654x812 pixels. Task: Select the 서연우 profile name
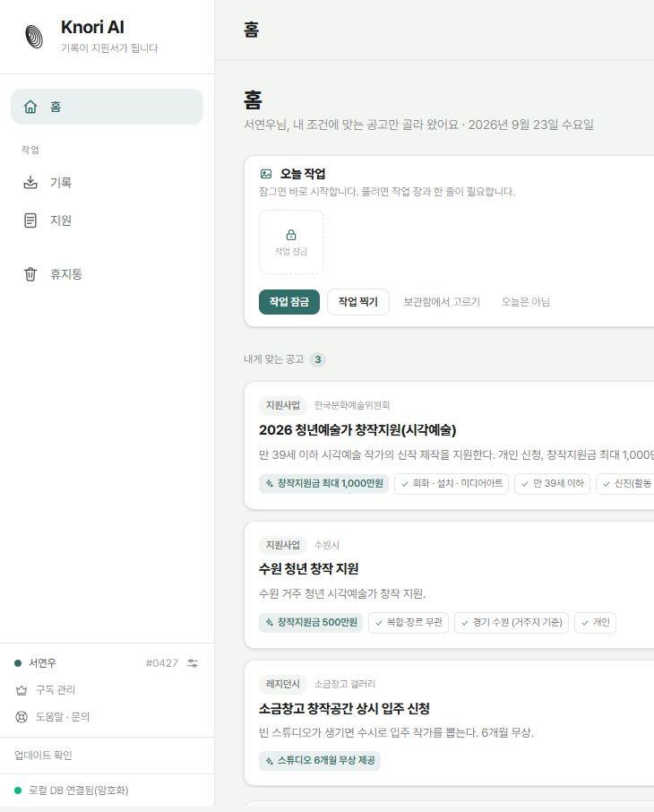[42, 663]
